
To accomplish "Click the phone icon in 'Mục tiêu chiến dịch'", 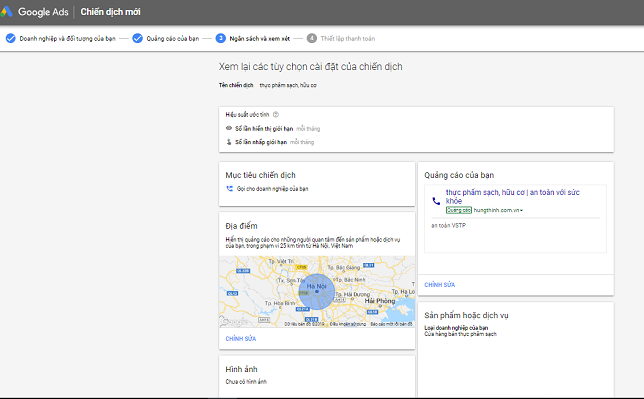I will [230, 189].
